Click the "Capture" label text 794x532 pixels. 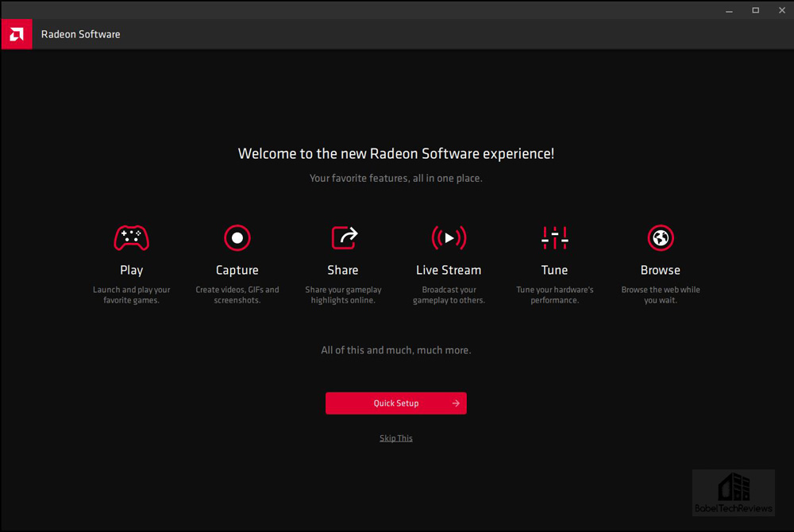pos(237,270)
